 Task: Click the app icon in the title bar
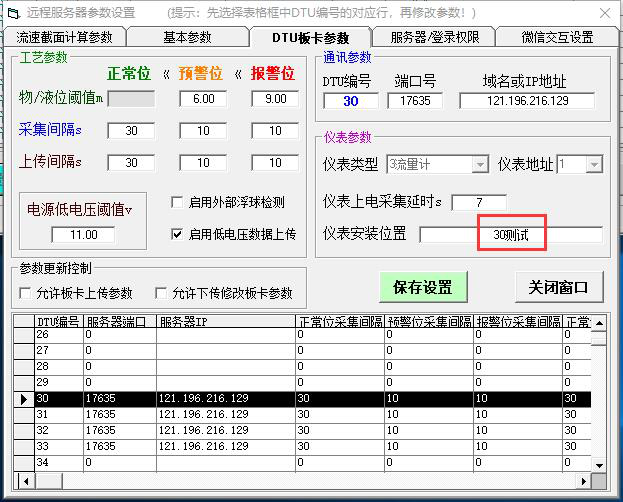12,12
